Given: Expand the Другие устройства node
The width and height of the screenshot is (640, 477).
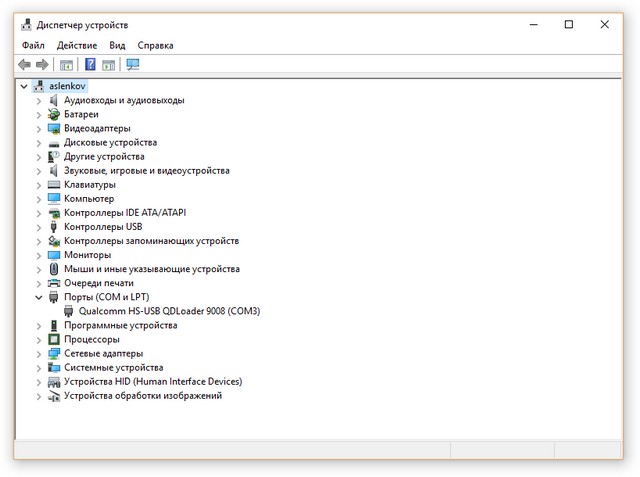Looking at the screenshot, I should [39, 157].
